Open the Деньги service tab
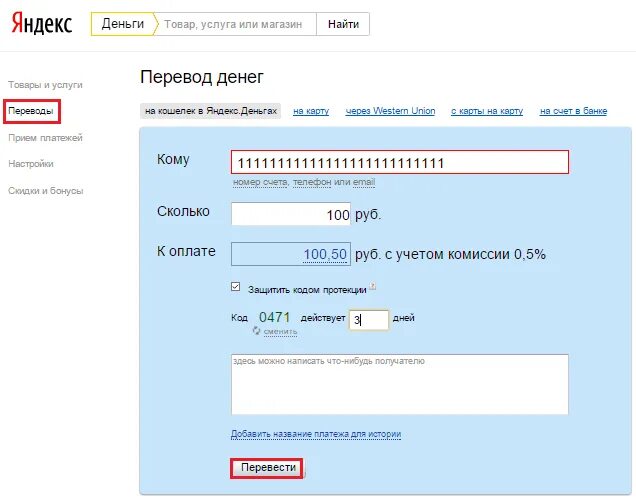This screenshot has height=499, width=636. [123, 24]
